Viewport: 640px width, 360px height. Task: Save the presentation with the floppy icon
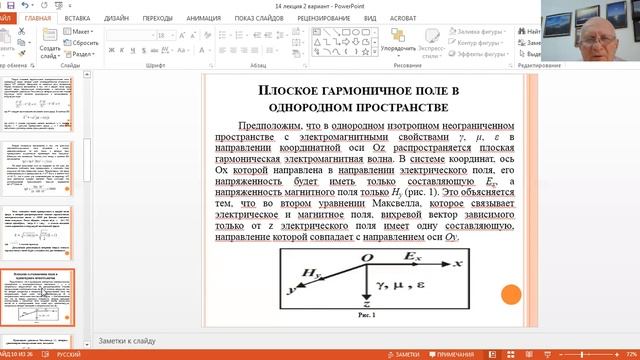[11, 5]
